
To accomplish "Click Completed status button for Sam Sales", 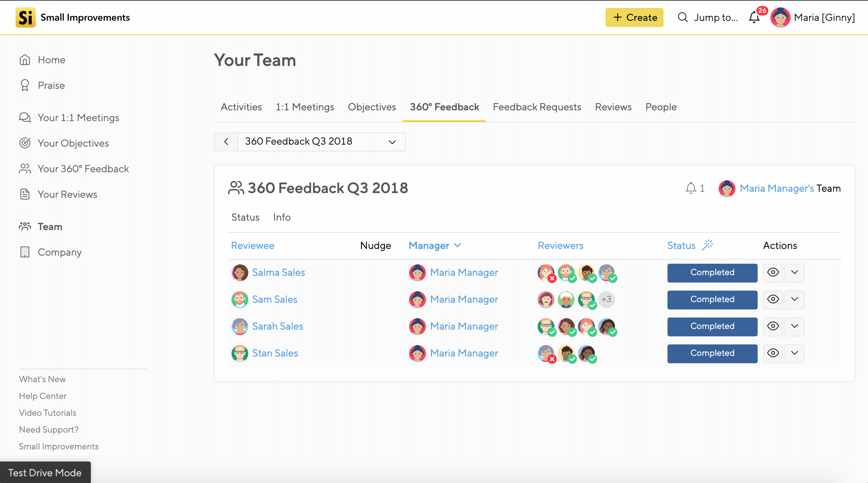I will click(712, 299).
